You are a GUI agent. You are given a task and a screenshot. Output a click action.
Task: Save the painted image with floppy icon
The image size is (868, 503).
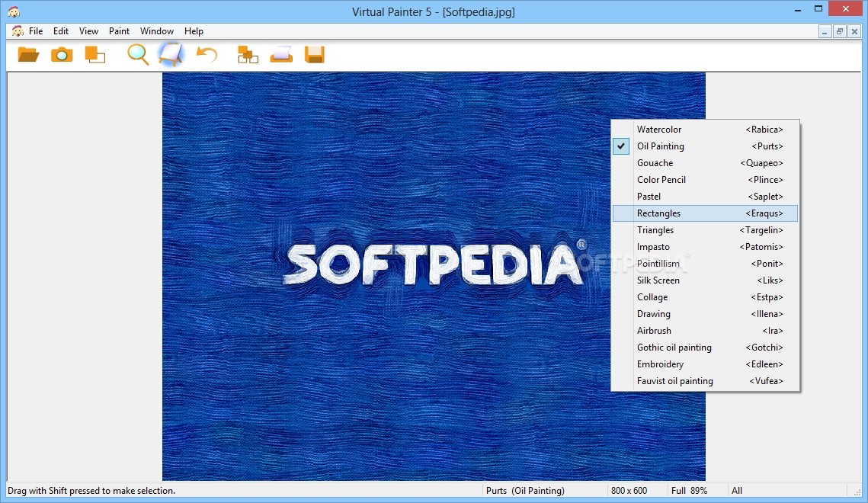(314, 54)
